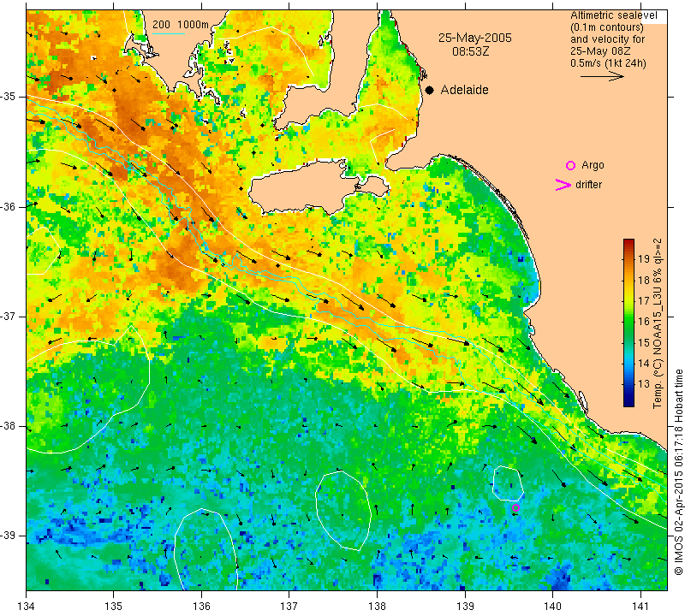The image size is (685, 616).
Task: Click the -39 latitude axis label
Action: point(8,536)
